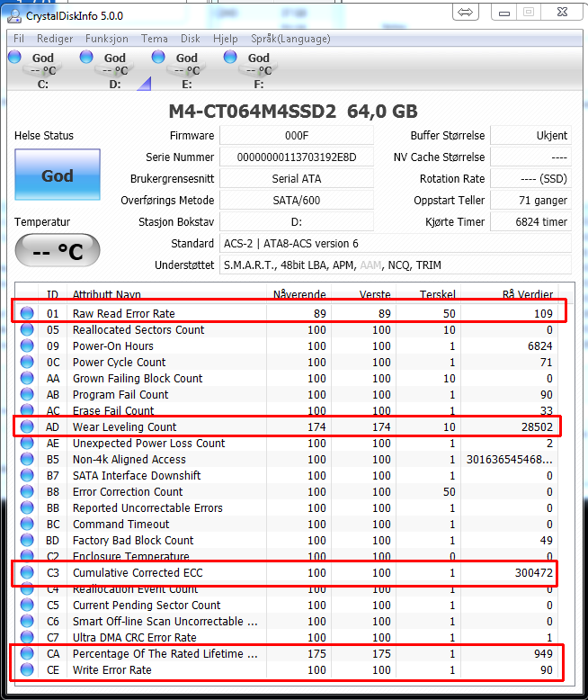The height and width of the screenshot is (700, 588).
Task: Click the NV Cache Størrelse value field
Action: pyautogui.click(x=530, y=157)
